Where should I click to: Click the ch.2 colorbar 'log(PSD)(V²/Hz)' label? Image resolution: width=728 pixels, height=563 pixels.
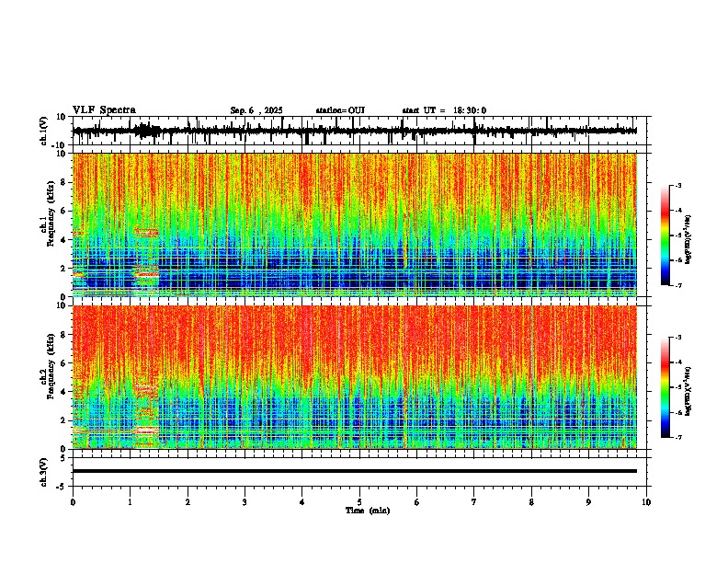click(688, 391)
